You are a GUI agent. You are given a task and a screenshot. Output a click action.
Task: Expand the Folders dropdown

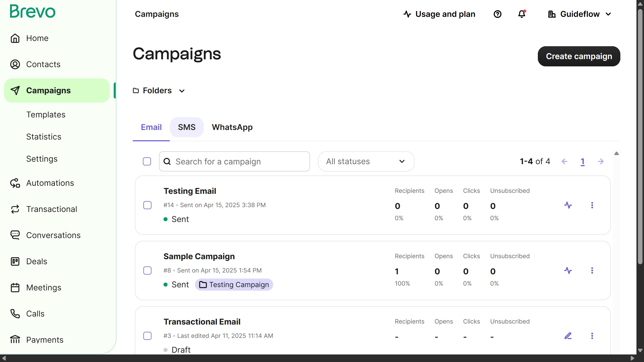click(x=159, y=90)
